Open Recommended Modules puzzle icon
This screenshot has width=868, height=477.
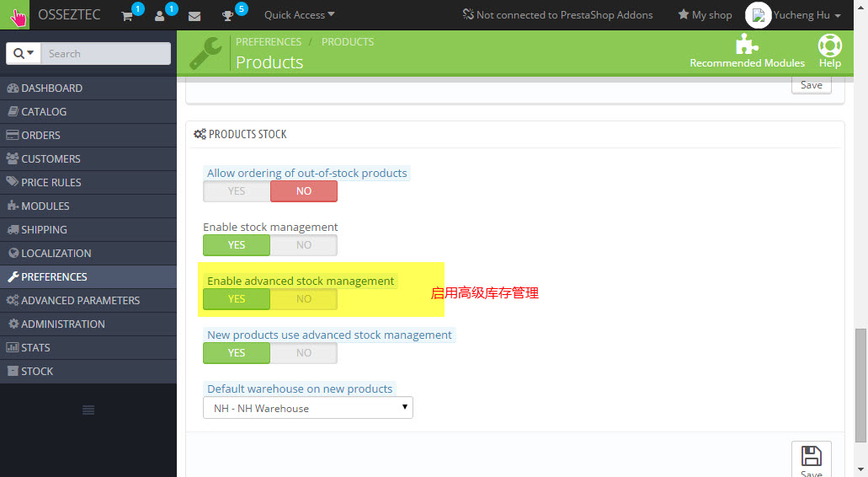(747, 46)
